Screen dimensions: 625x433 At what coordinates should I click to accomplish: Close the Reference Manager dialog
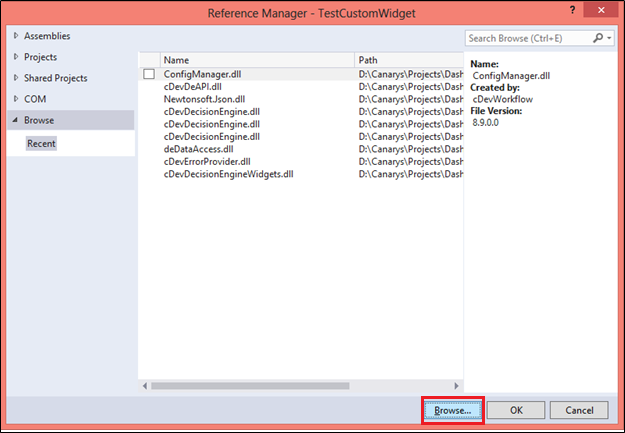[x=601, y=10]
